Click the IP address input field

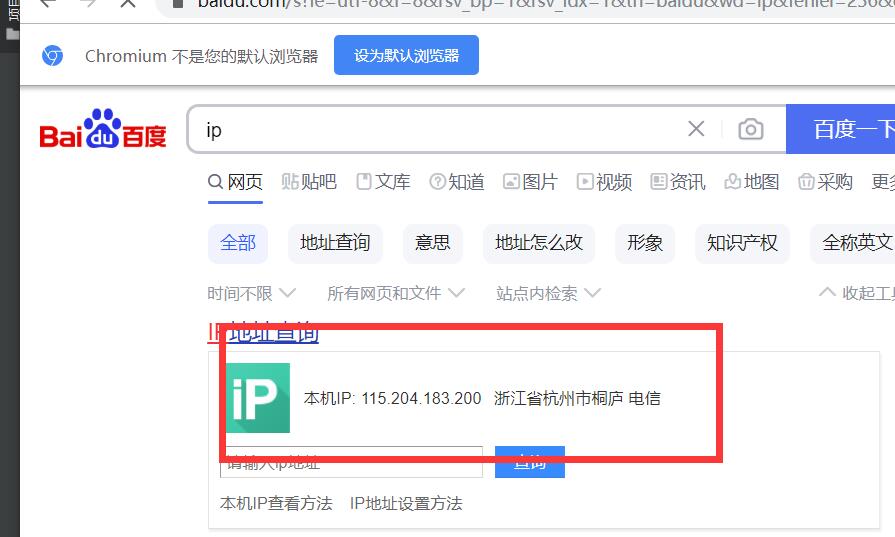pyautogui.click(x=351, y=462)
